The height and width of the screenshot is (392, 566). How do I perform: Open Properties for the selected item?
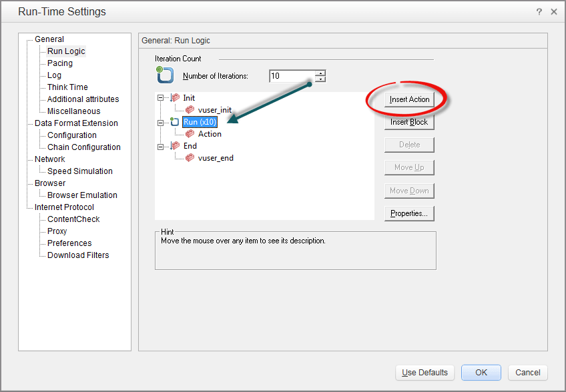pyautogui.click(x=409, y=213)
